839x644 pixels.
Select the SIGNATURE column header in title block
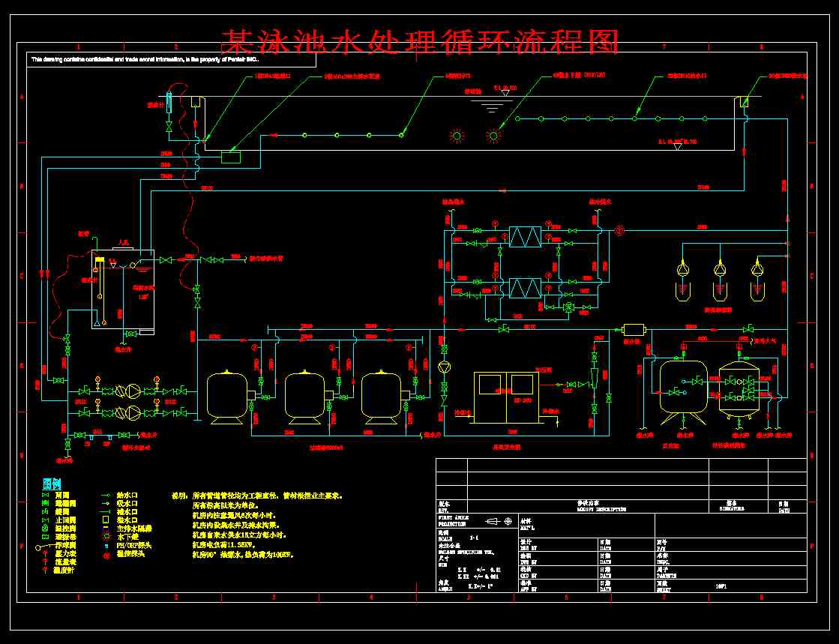click(x=732, y=509)
